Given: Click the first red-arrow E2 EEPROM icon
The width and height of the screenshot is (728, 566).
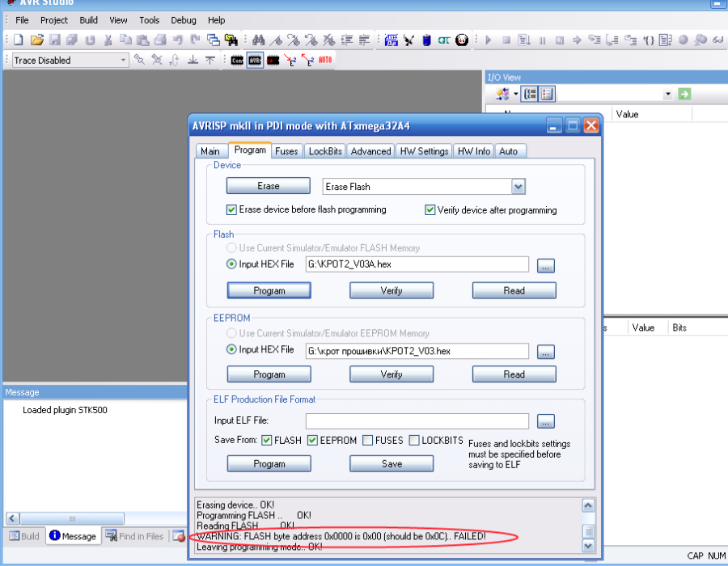Looking at the screenshot, I should (290, 61).
